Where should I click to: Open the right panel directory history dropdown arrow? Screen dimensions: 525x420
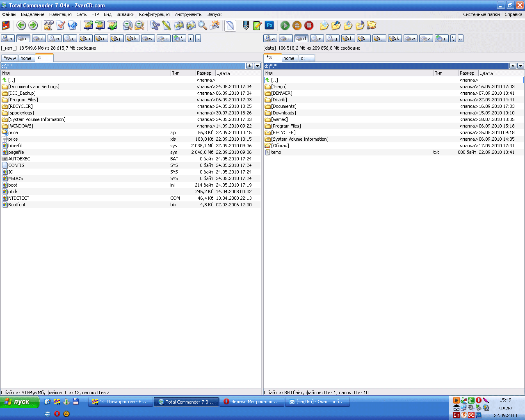(520, 66)
